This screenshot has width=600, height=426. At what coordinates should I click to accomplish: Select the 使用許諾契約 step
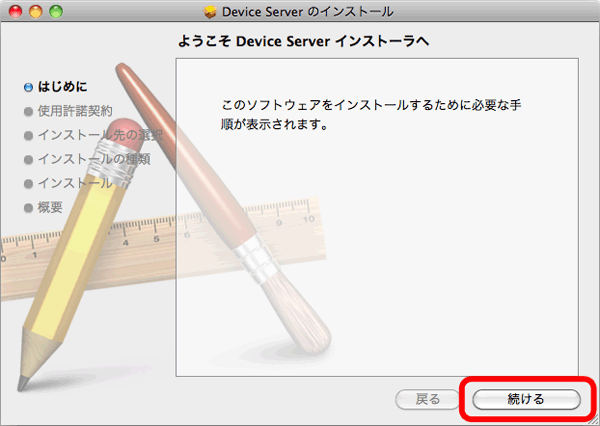pyautogui.click(x=75, y=111)
